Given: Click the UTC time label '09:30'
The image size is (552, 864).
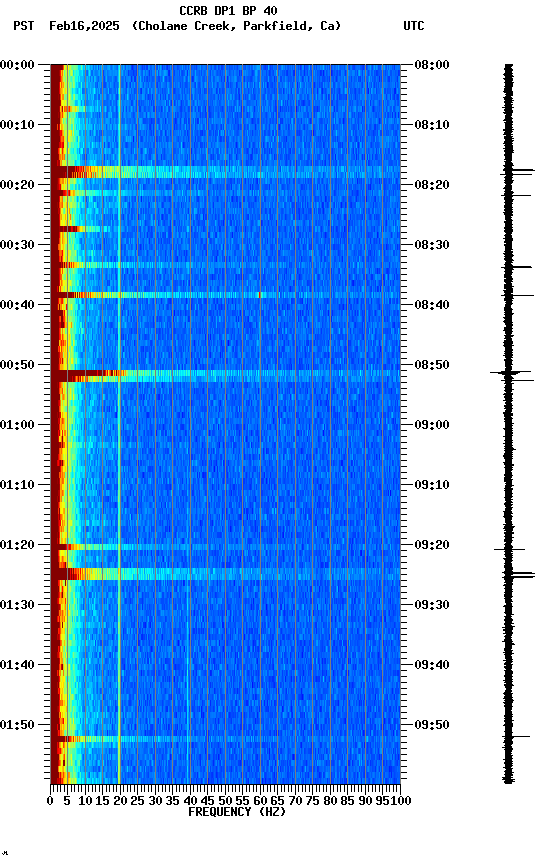Looking at the screenshot, I should coord(432,606).
